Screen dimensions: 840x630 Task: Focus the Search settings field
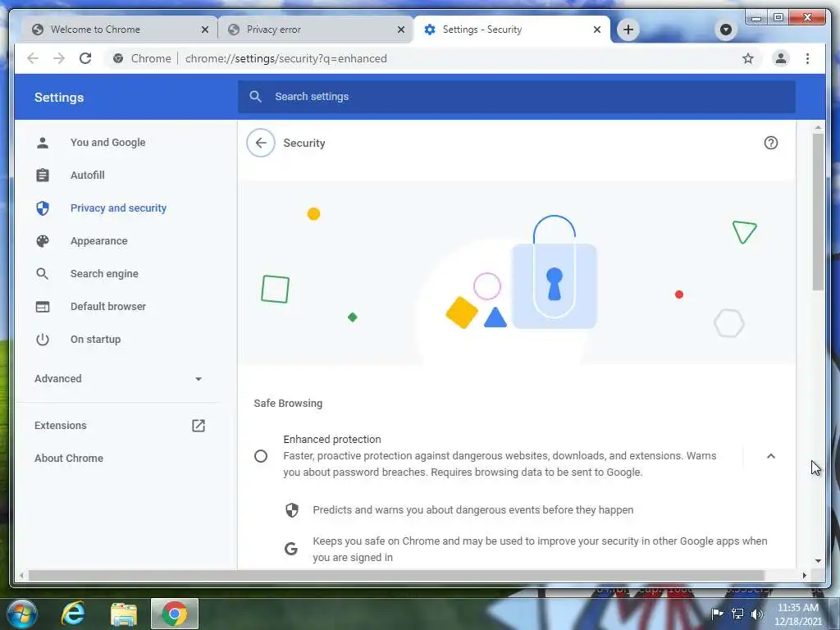coord(517,97)
